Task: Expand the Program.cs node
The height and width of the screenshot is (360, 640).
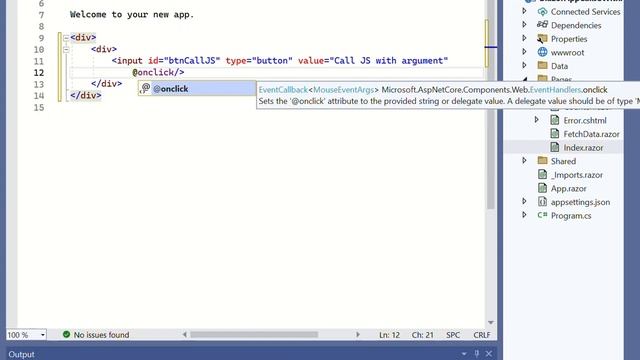Action: (x=524, y=215)
